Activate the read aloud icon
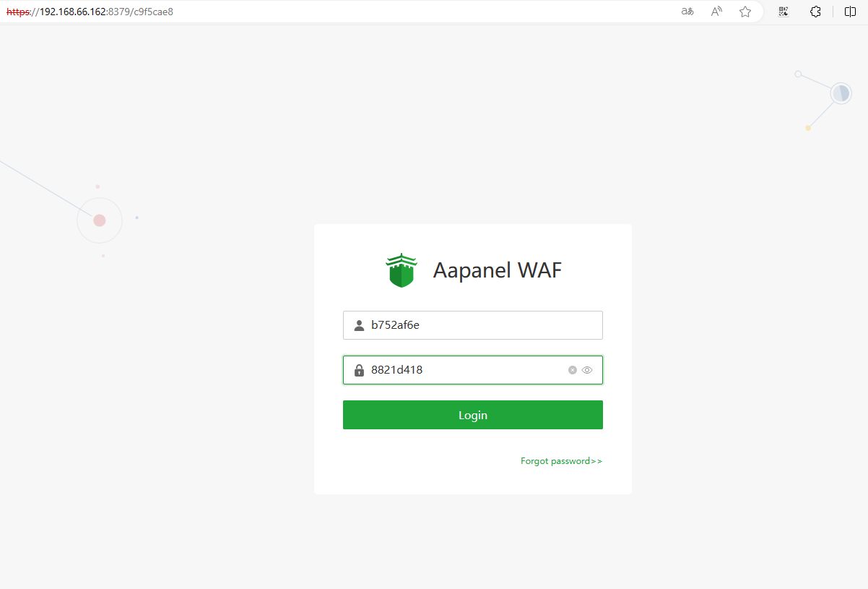The height and width of the screenshot is (589, 868). [716, 12]
